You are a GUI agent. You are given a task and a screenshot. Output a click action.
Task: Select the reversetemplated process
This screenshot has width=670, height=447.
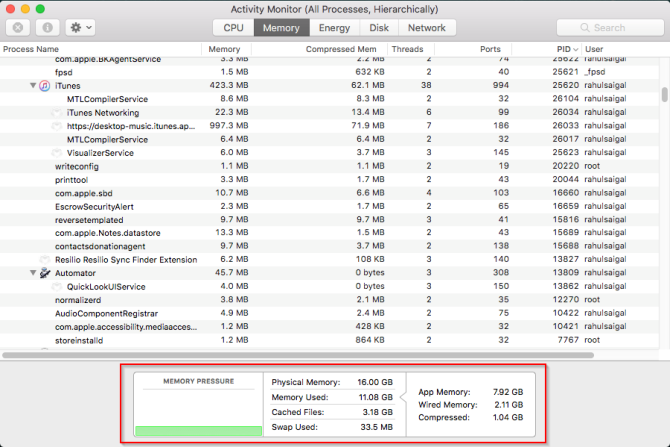click(x=329, y=220)
